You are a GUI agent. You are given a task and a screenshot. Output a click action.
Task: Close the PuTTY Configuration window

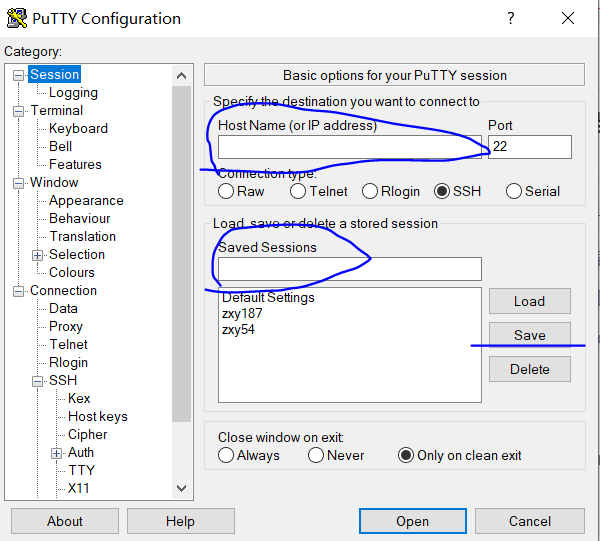pos(568,18)
